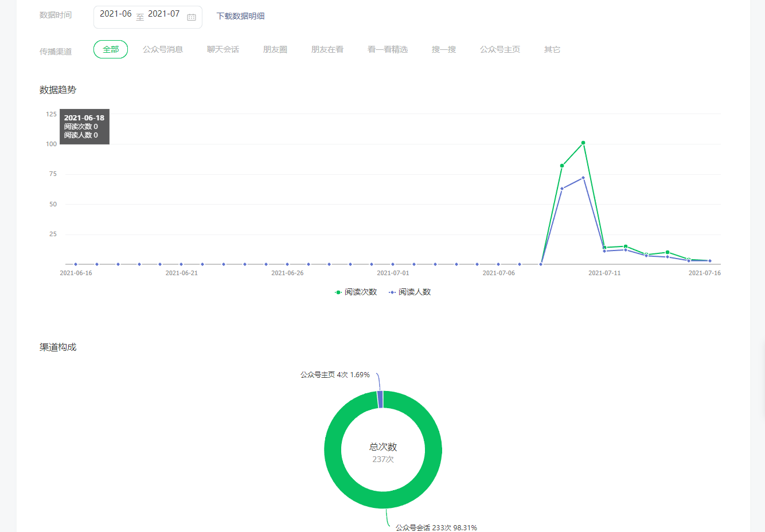Select the 朋友在看 channel filter
The image size is (765, 532).
tap(327, 49)
